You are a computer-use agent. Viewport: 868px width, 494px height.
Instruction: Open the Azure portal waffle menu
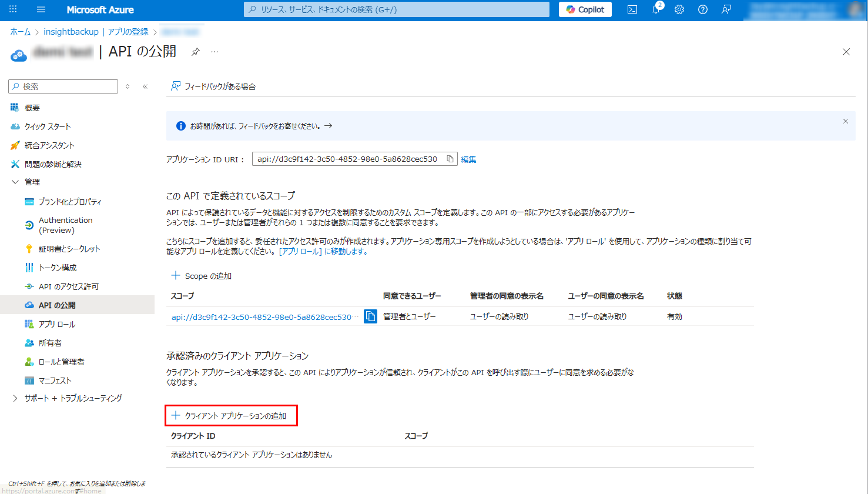pyautogui.click(x=13, y=9)
